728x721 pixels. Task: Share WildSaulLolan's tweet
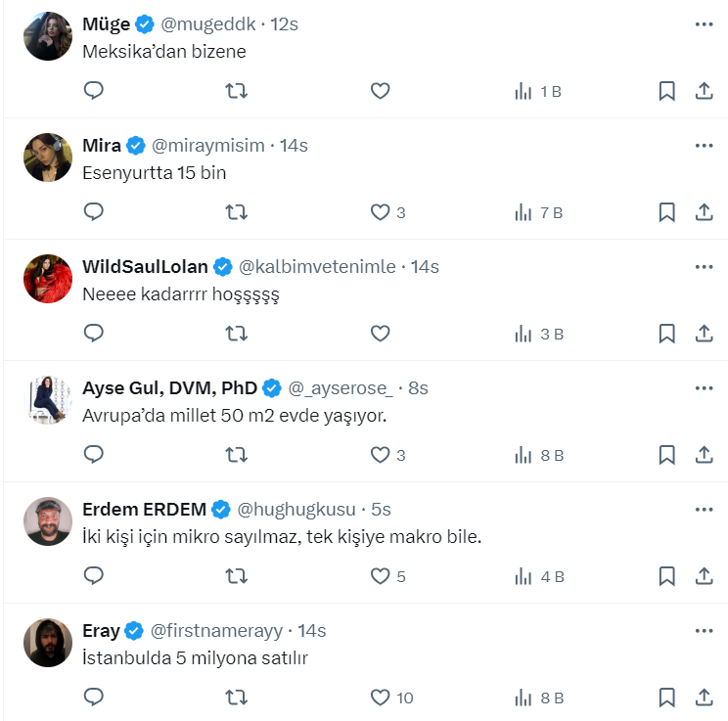click(x=704, y=334)
